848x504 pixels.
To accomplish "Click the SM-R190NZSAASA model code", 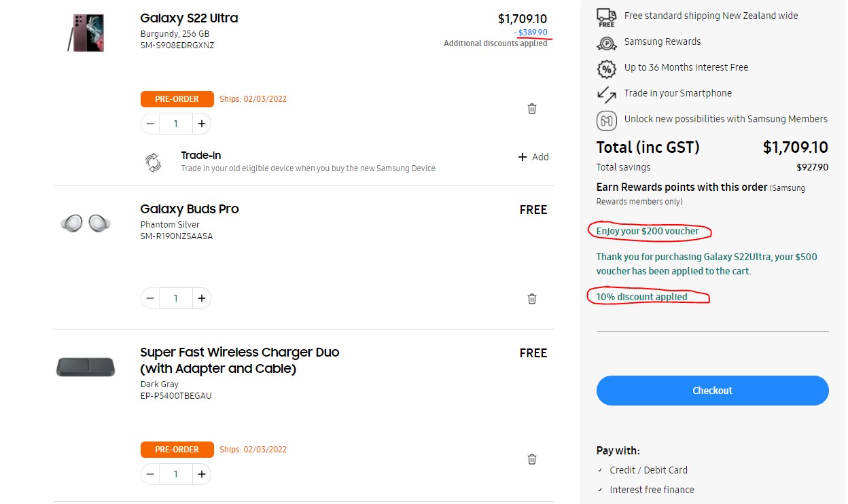I will (177, 236).
